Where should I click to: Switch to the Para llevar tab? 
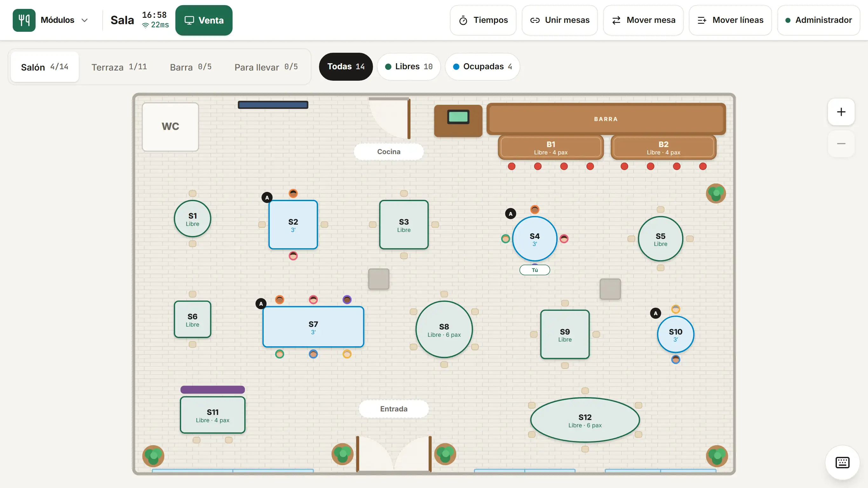point(266,67)
